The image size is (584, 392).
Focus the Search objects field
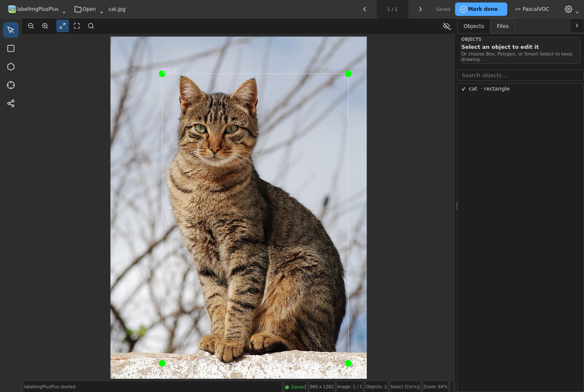[x=521, y=75]
